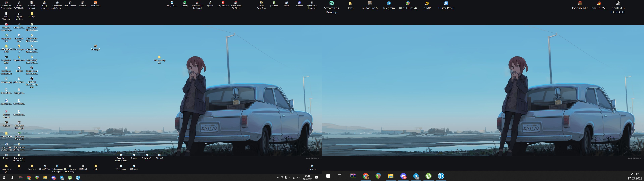Select Streamer Licence Agreement PDF file
644x181 pixels.
6,27
